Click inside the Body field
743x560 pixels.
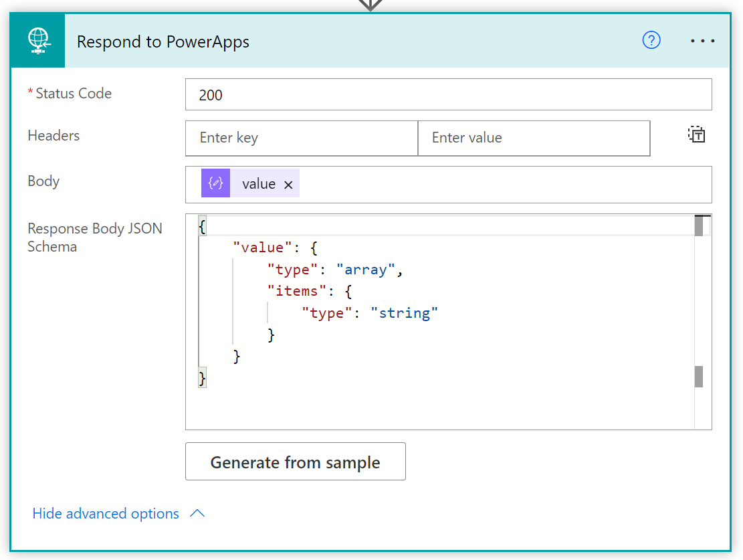[x=448, y=185]
